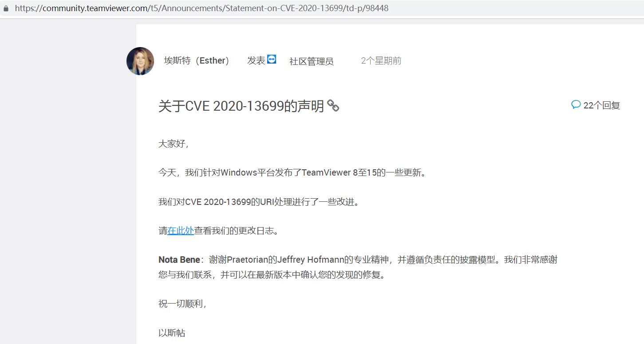
Task: Open the 在此处 changelog link
Action: point(181,231)
